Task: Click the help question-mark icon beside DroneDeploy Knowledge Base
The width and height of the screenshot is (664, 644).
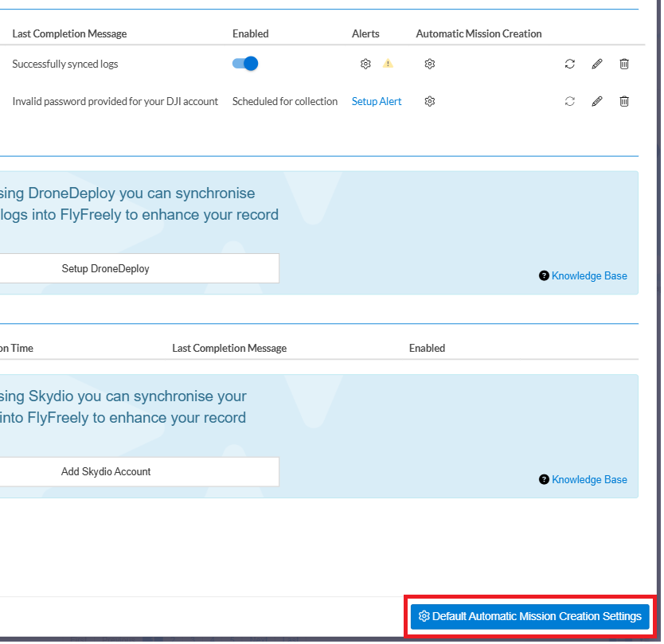Action: click(544, 275)
